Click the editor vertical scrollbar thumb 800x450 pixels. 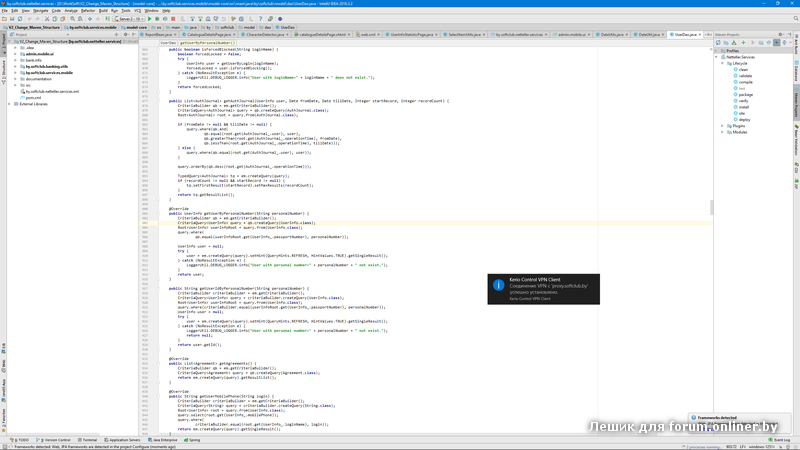[711, 208]
